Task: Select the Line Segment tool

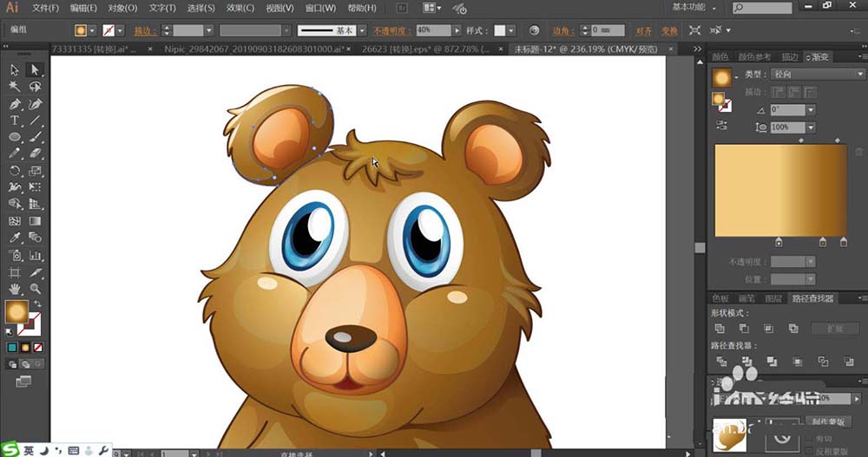Action: coord(35,120)
